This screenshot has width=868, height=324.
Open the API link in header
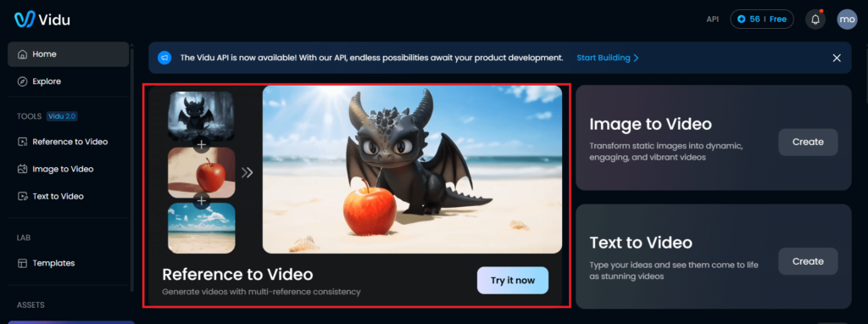pos(712,20)
